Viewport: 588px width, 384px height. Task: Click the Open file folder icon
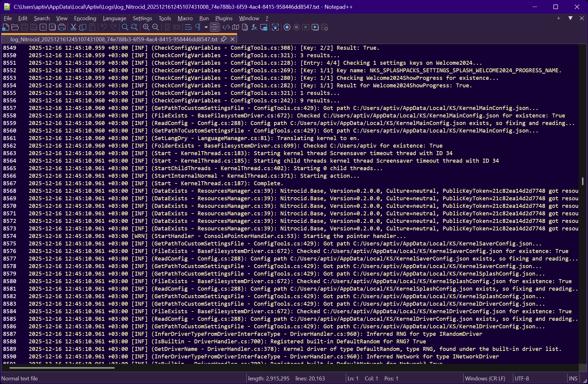[15, 27]
